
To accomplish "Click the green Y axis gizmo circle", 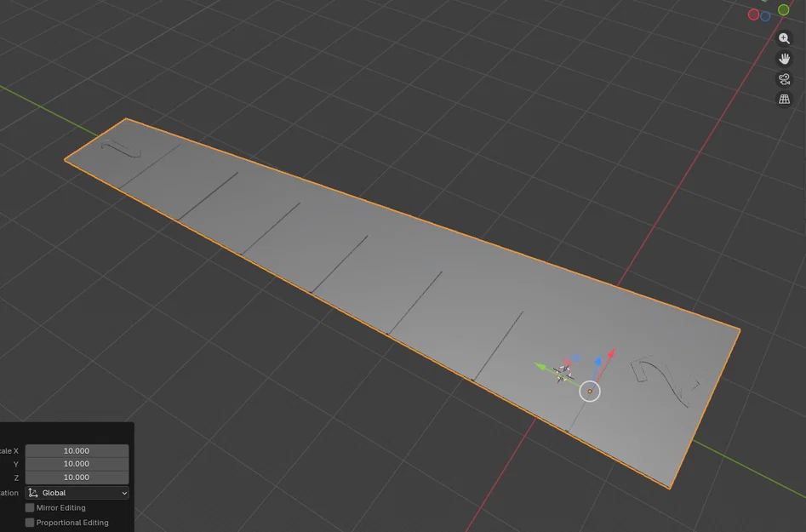I will click(x=783, y=9).
